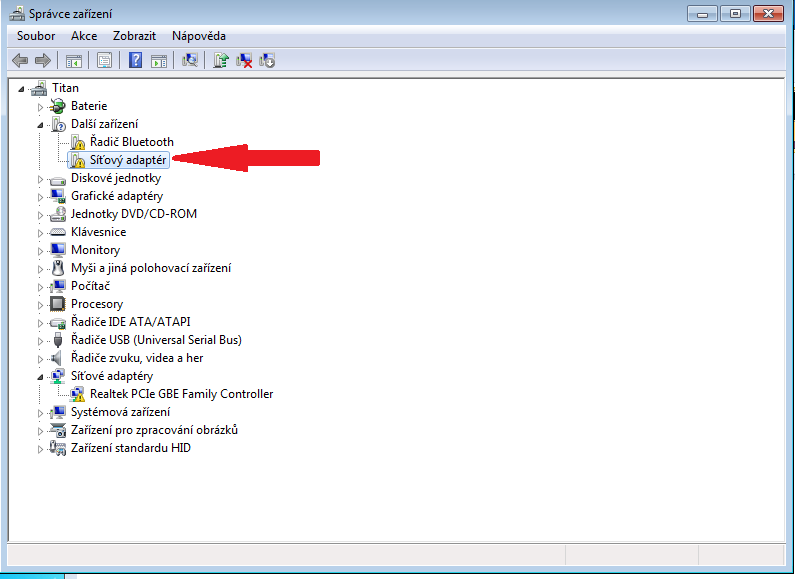Select the Procesory label
The height and width of the screenshot is (579, 795).
click(97, 304)
